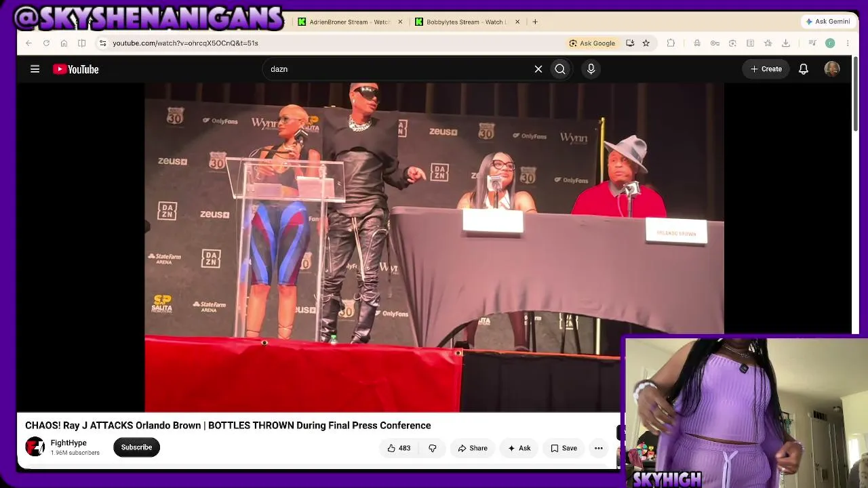
Task: Close the Bobbylytes Stream tab
Action: (x=517, y=22)
